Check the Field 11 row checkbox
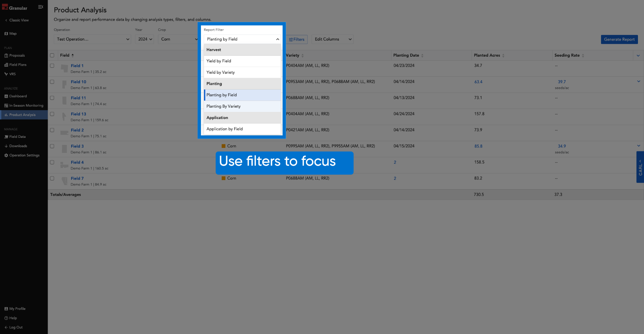Viewport: 644px width, 334px height. (x=52, y=98)
